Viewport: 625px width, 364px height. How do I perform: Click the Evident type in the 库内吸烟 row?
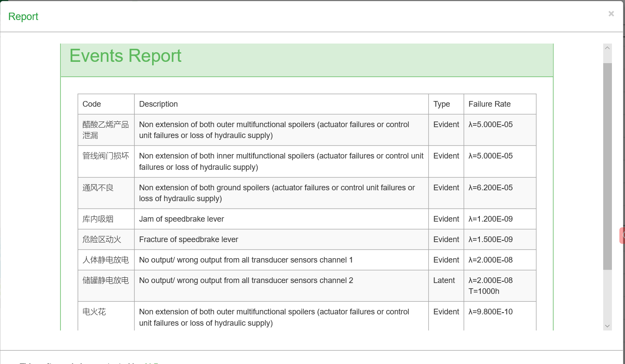coord(446,219)
